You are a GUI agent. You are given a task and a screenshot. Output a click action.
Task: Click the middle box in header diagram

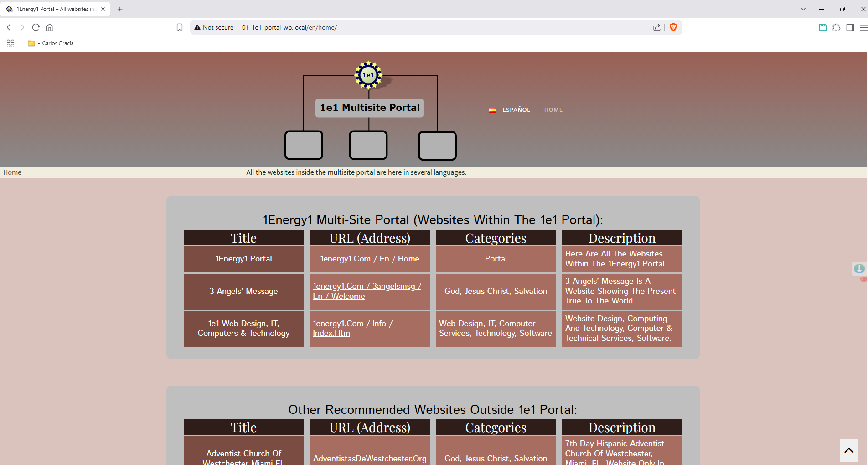coord(368,145)
